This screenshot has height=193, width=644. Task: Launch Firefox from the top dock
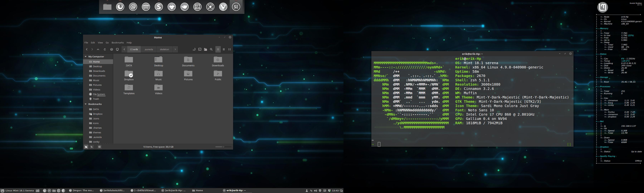(x=120, y=7)
